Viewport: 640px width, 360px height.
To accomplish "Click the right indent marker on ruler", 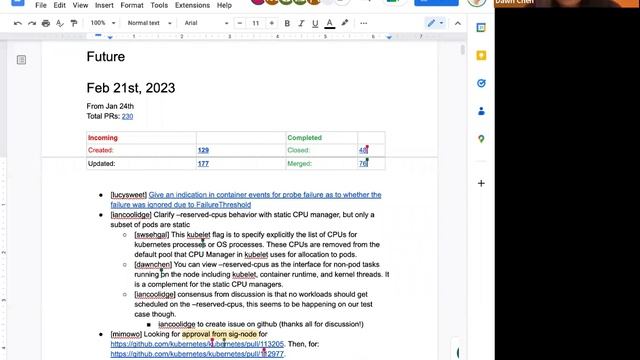I will (389, 38).
